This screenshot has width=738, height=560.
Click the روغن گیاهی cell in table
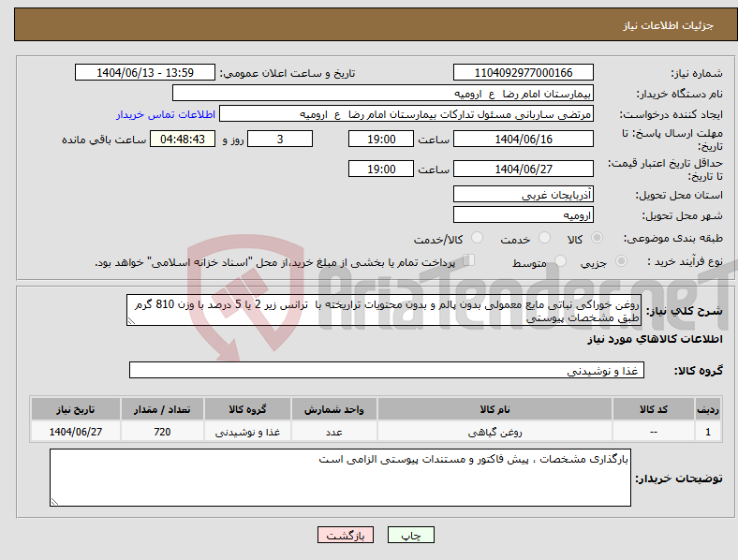pos(494,432)
